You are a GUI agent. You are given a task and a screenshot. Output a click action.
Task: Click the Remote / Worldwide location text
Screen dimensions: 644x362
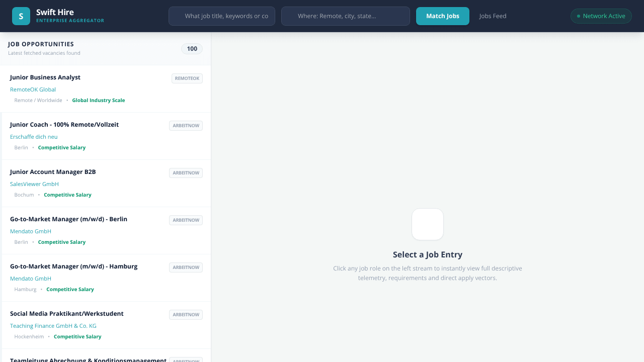[38, 101]
